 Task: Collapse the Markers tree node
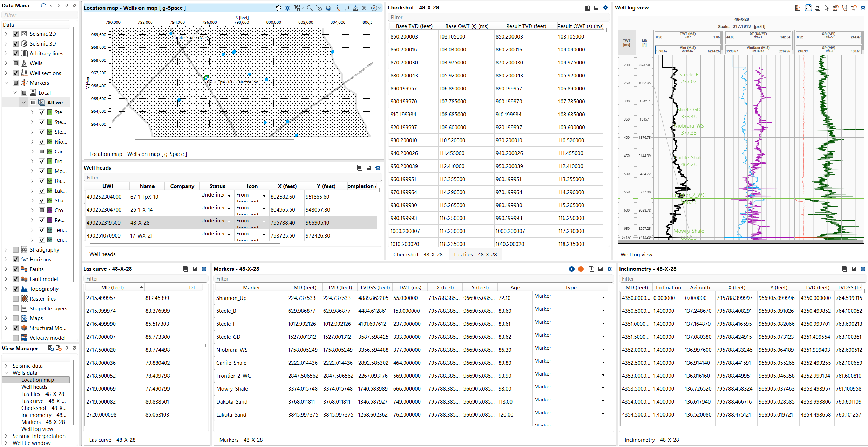6,83
